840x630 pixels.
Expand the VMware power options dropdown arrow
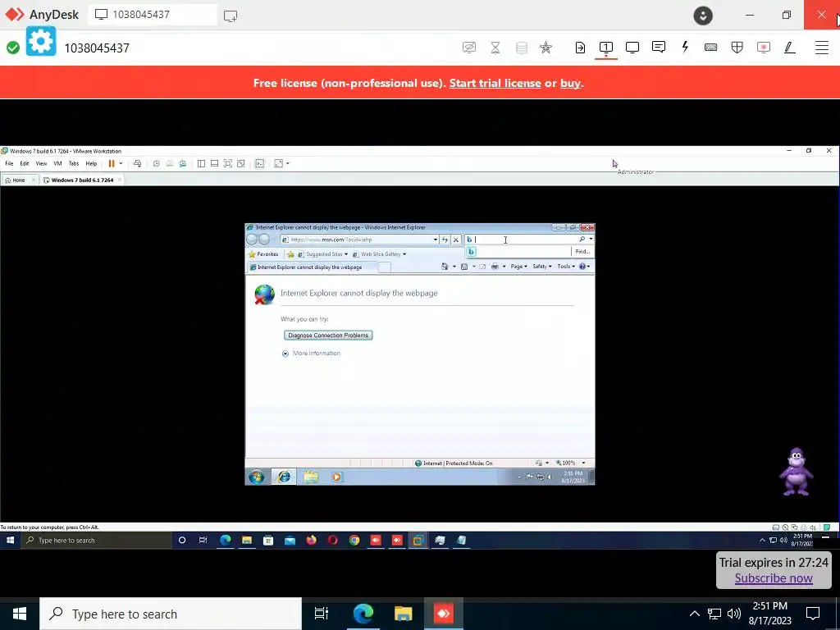(x=121, y=163)
